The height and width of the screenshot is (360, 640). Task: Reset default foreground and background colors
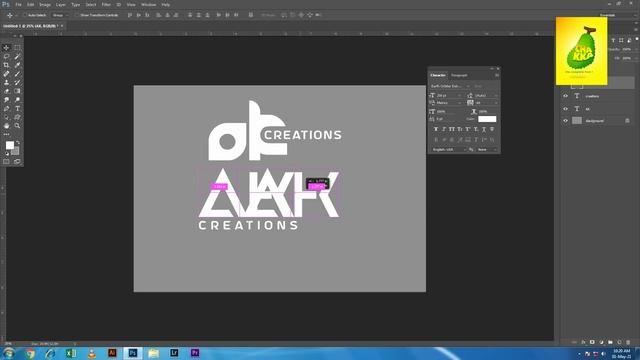point(7,154)
